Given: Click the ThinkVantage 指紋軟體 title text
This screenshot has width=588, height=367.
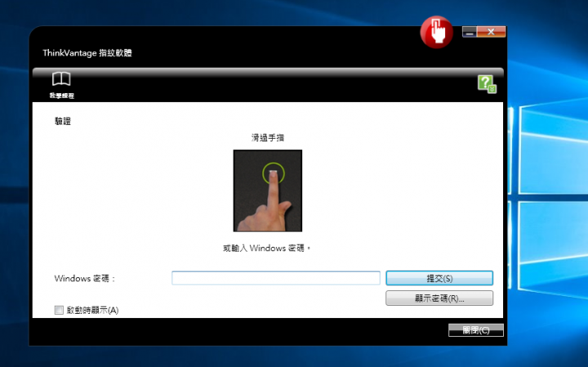Looking at the screenshot, I should point(87,53).
